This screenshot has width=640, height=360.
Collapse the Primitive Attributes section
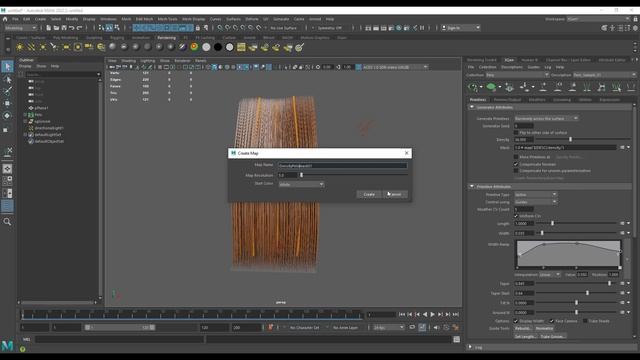pos(472,187)
